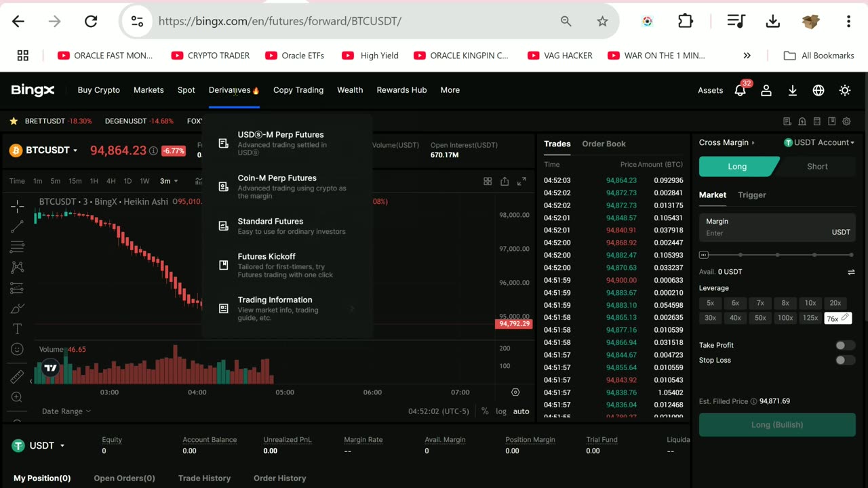Viewport: 868px width, 488px height.
Task: Open chart settings gear near time axis
Action: (515, 392)
